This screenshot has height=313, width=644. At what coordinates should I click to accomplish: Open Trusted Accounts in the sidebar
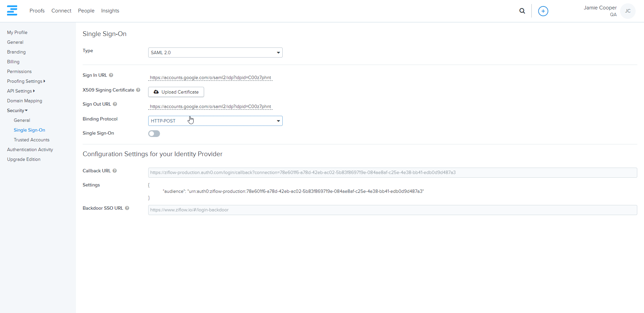(32, 140)
